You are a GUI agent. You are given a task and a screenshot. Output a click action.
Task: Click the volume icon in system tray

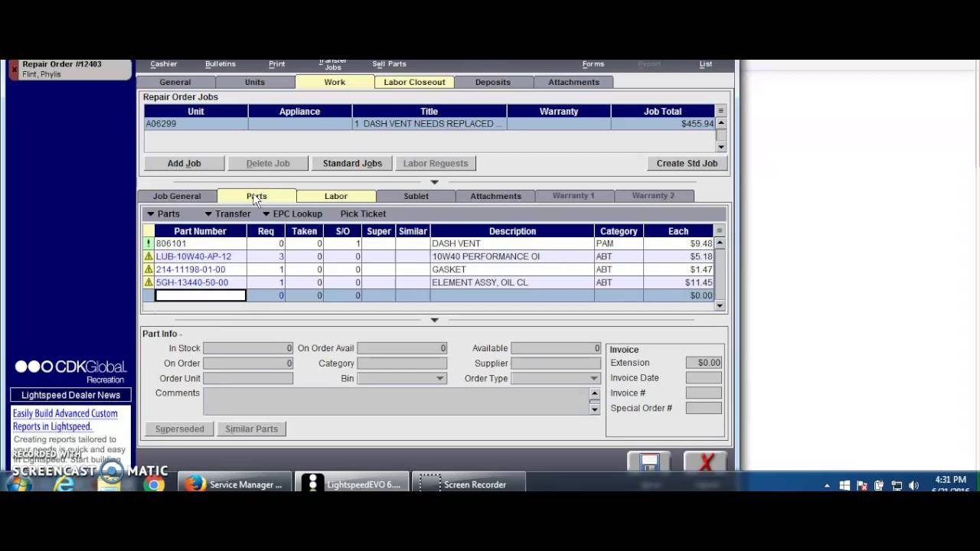[x=913, y=485]
